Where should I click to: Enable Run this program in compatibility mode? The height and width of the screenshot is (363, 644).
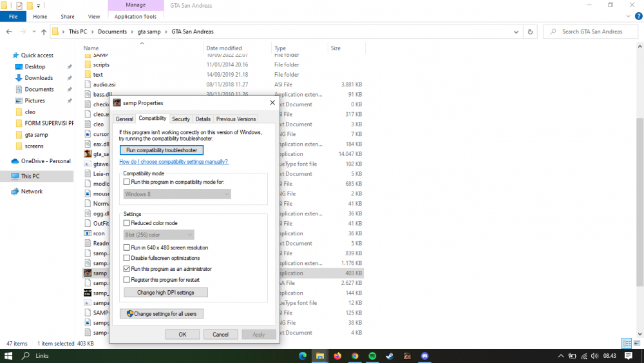click(126, 182)
